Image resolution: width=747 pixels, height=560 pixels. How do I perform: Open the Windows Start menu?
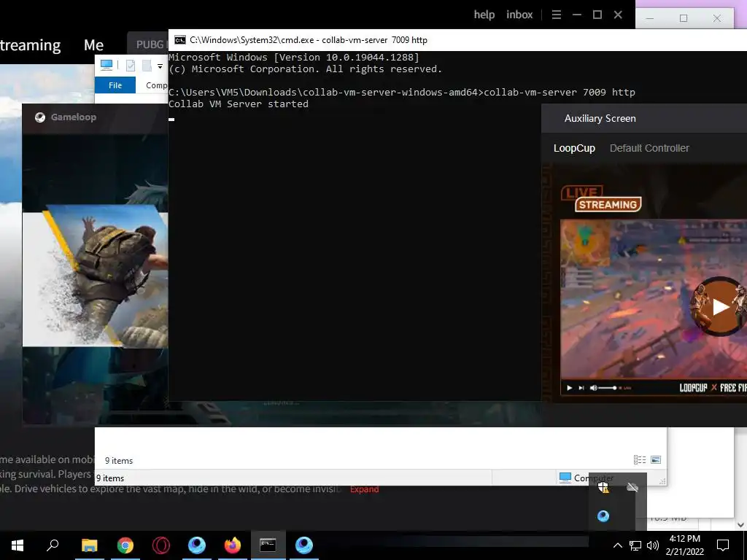[x=18, y=545]
